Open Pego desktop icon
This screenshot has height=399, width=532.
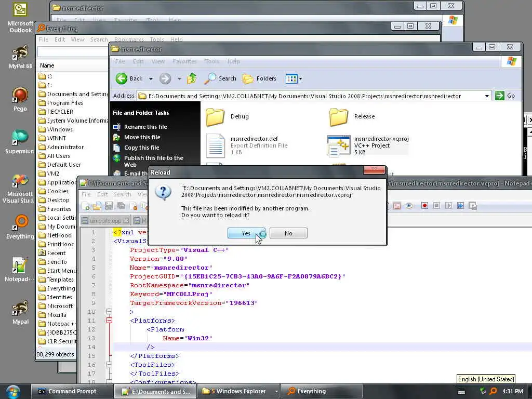click(x=20, y=99)
